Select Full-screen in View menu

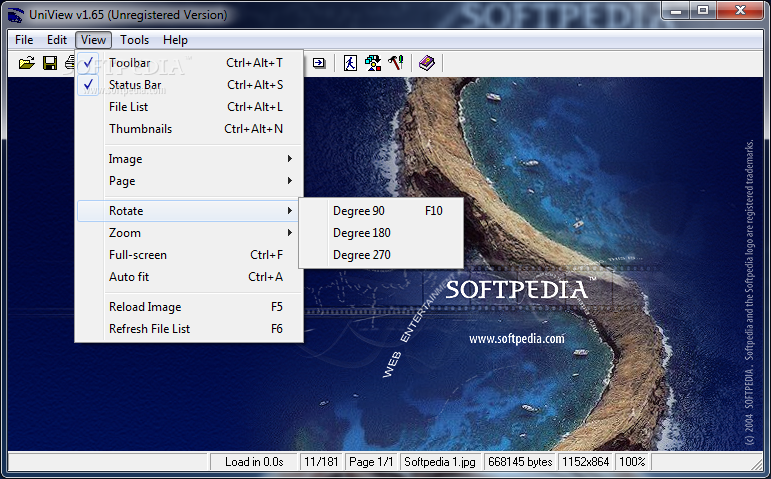tap(189, 255)
